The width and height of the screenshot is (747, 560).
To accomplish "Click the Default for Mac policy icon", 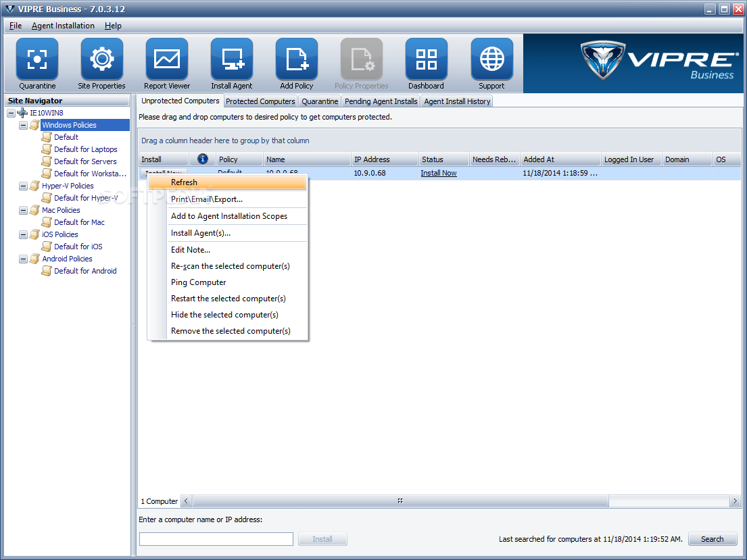I will [x=46, y=222].
